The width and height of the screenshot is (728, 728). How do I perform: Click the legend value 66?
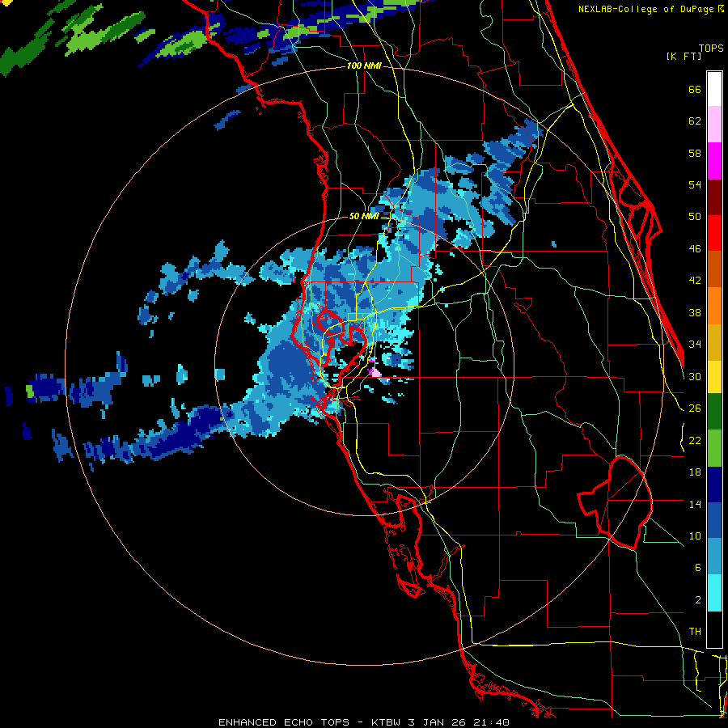coord(695,90)
